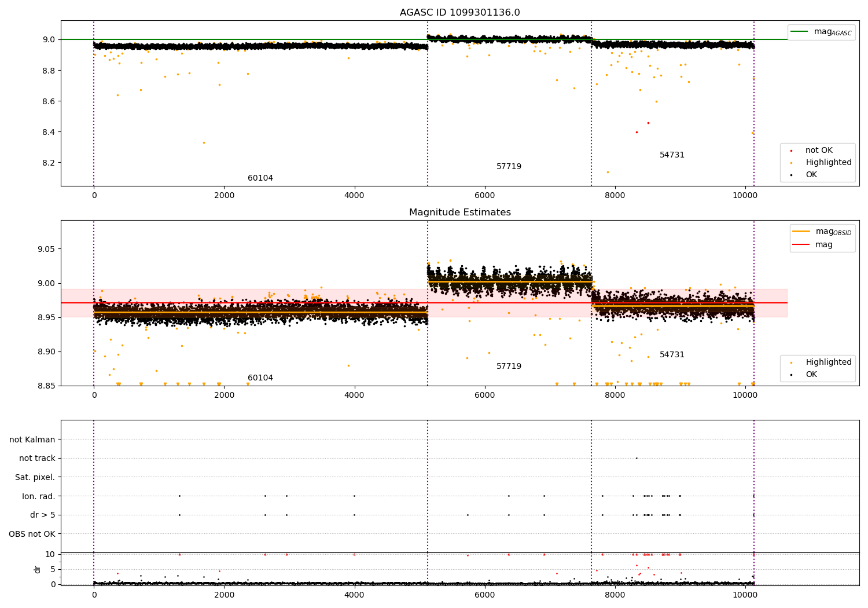Click label 60104 in Magnitude Estimates plot

click(260, 378)
